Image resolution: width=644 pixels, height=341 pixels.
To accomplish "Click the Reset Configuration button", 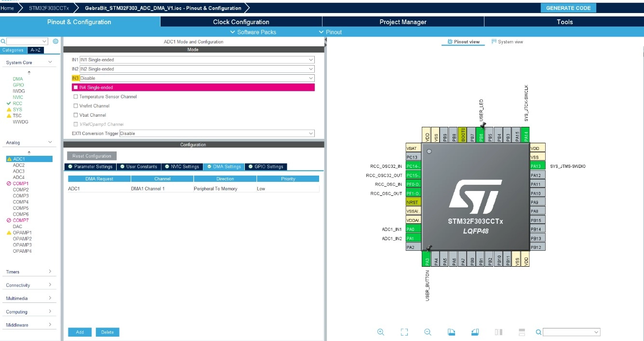I will 92,156.
